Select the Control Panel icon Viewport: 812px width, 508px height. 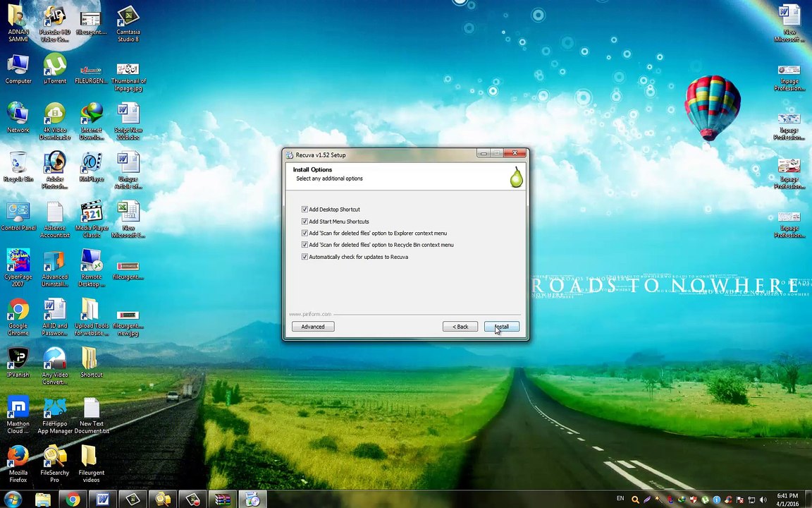[18, 215]
